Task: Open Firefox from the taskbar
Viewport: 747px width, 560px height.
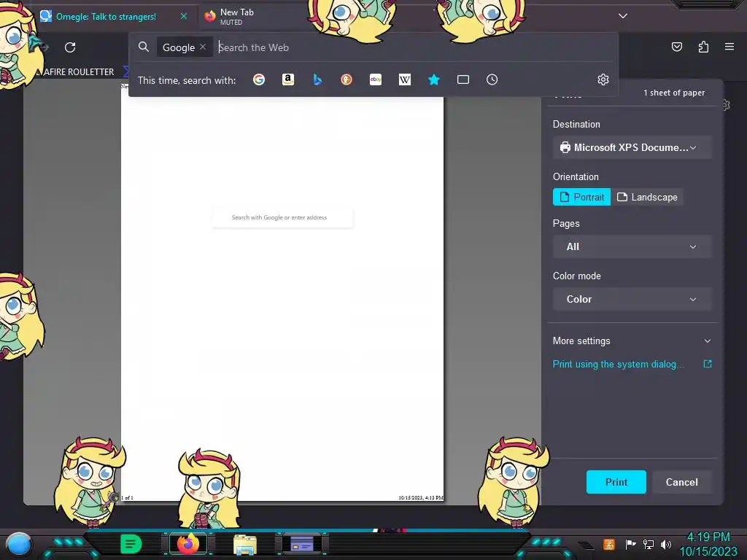Action: 188,544
